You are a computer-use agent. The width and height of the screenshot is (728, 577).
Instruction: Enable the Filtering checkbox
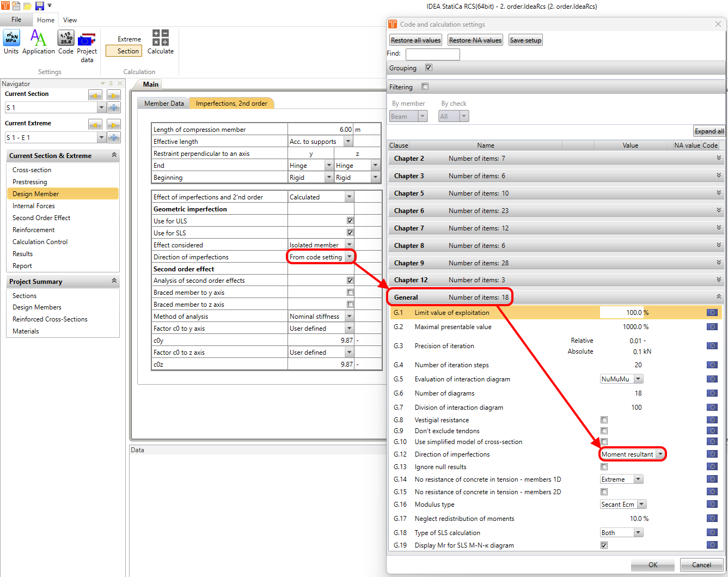(425, 87)
